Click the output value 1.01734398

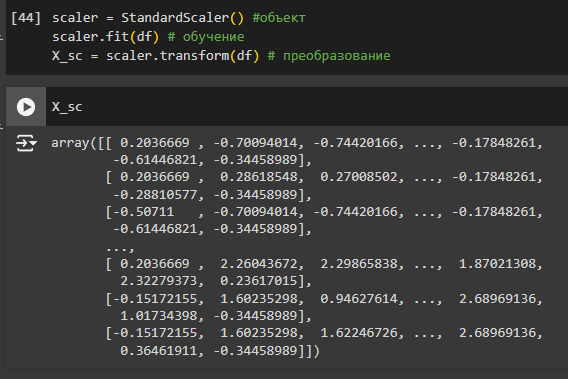coord(159,316)
